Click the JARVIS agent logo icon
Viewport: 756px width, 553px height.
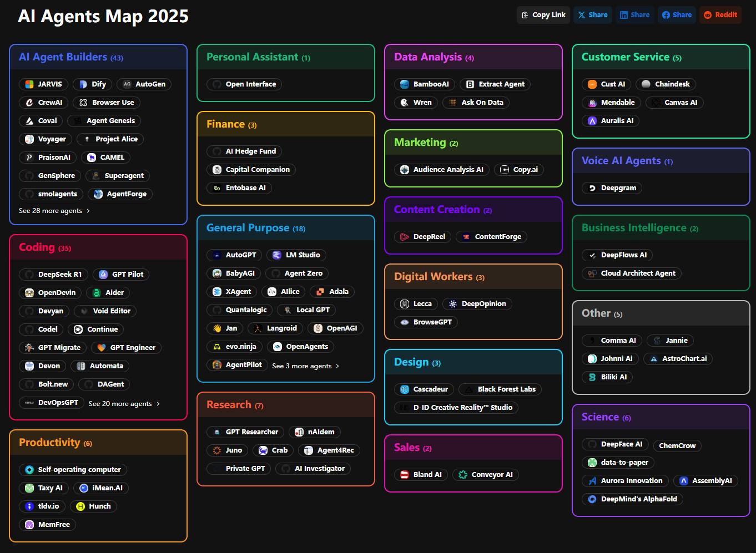click(x=29, y=84)
